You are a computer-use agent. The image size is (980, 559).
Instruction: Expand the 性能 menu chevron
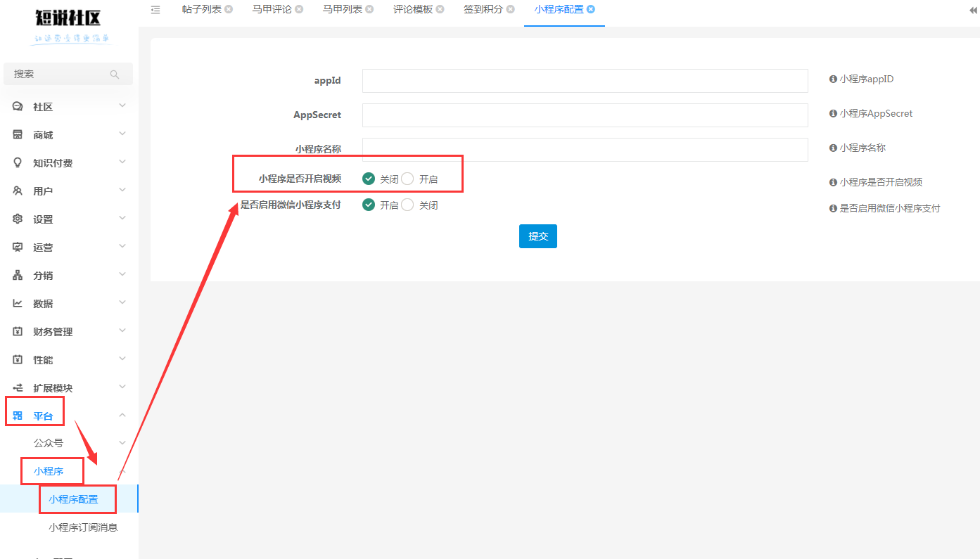122,359
